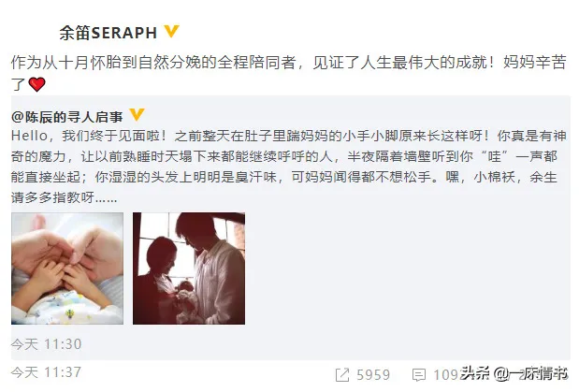Click the repost share arrow icon
Image resolution: width=579 pixels, height=392 pixels.
tap(342, 375)
